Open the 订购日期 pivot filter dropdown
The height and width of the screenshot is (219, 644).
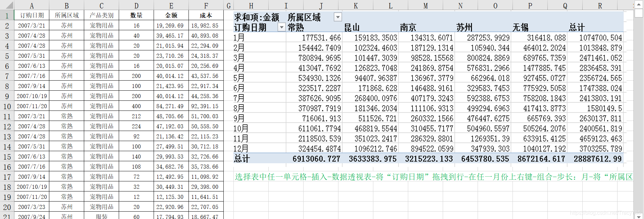pyautogui.click(x=281, y=27)
